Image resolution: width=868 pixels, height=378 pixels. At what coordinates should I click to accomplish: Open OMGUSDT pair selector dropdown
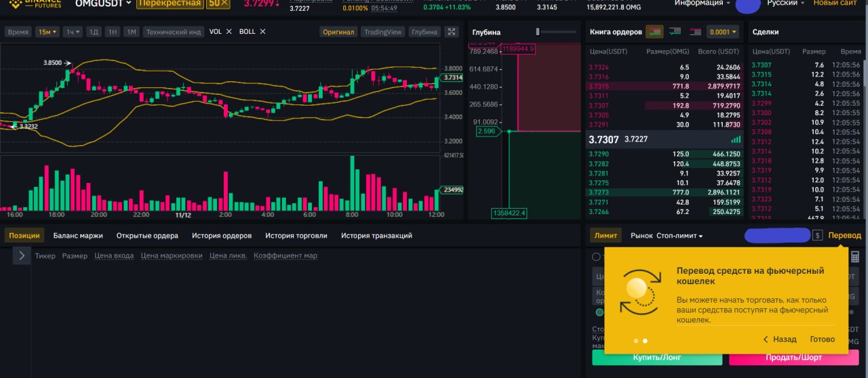click(x=103, y=3)
